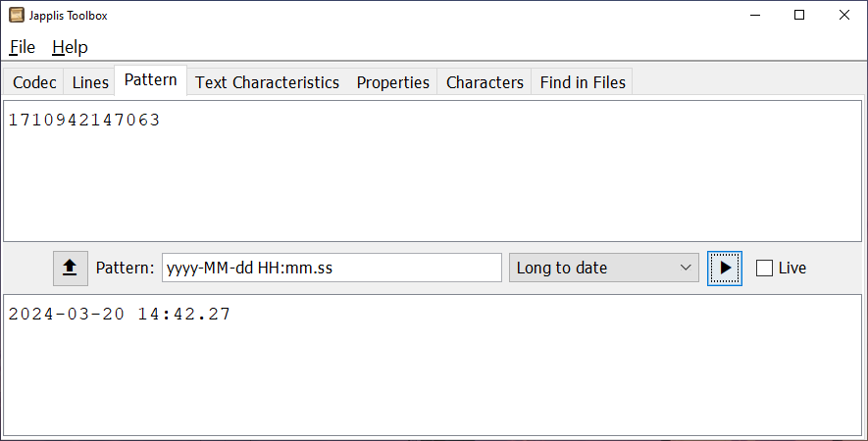The image size is (868, 441).
Task: Click into the Pattern text field
Action: pos(332,268)
